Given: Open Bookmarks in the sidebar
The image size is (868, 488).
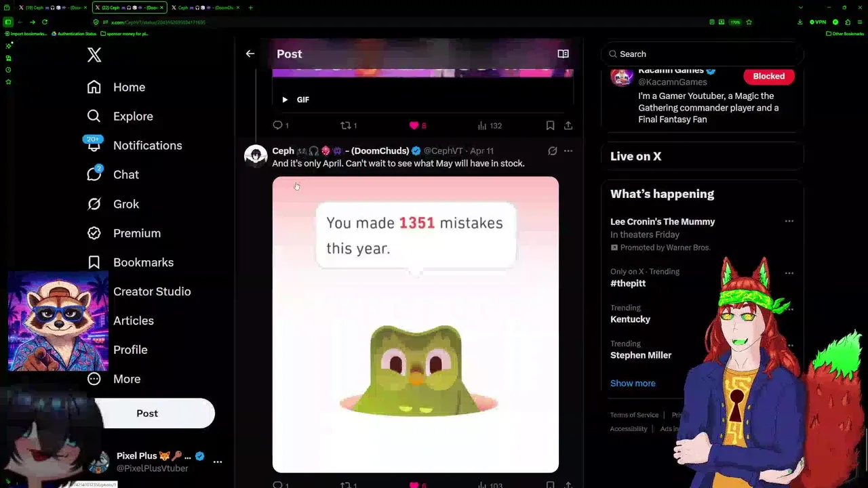Looking at the screenshot, I should coord(130,262).
